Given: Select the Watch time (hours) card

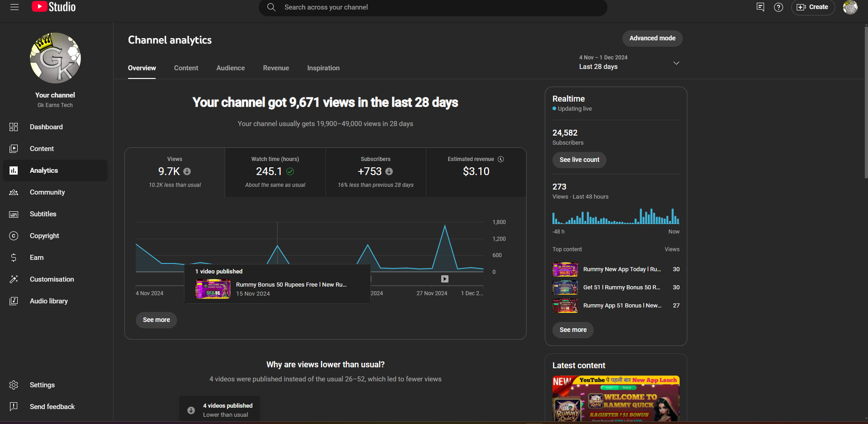Looking at the screenshot, I should pos(275,172).
